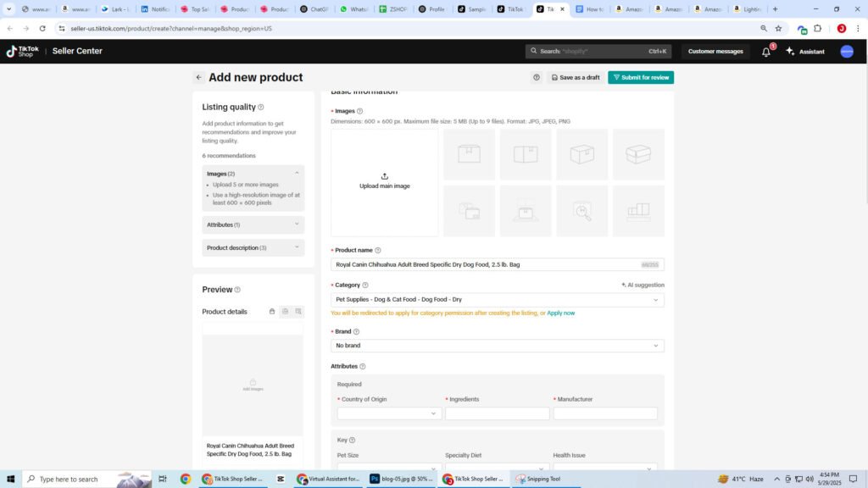
Task: Click the size comparison image placeholder slot
Action: [638, 211]
